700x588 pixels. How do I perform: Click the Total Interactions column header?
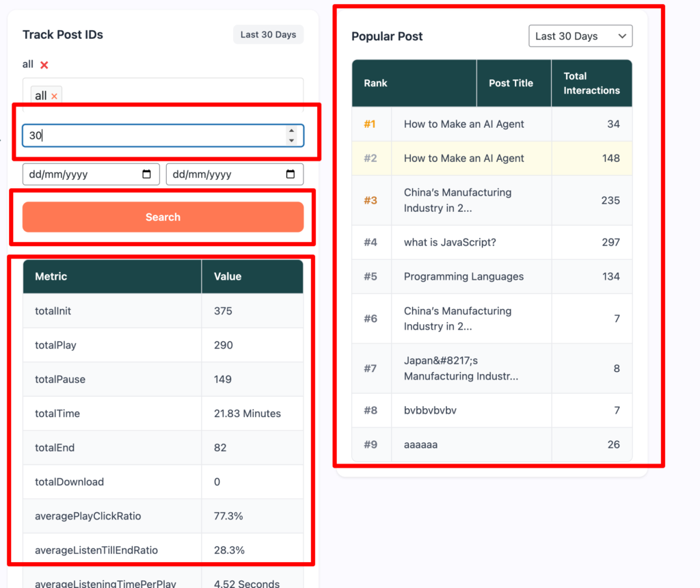[591, 83]
